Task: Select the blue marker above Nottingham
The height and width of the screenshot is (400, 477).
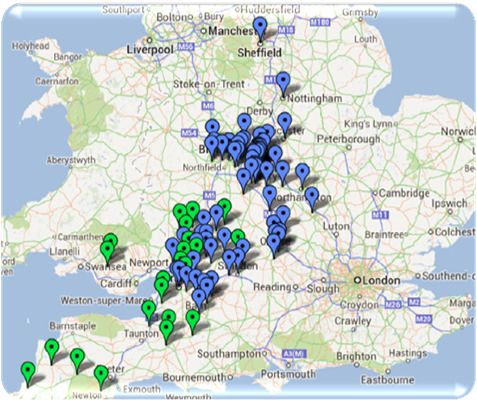Action: tap(283, 84)
